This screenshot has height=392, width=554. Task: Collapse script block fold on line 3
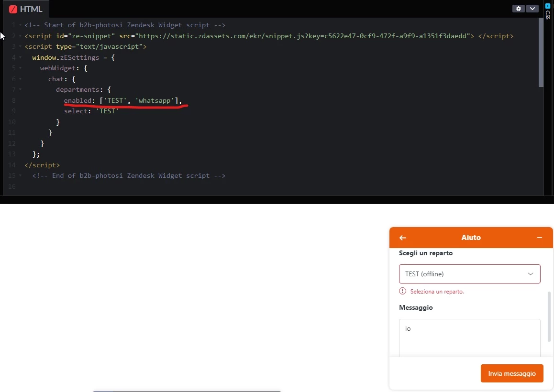coord(21,47)
